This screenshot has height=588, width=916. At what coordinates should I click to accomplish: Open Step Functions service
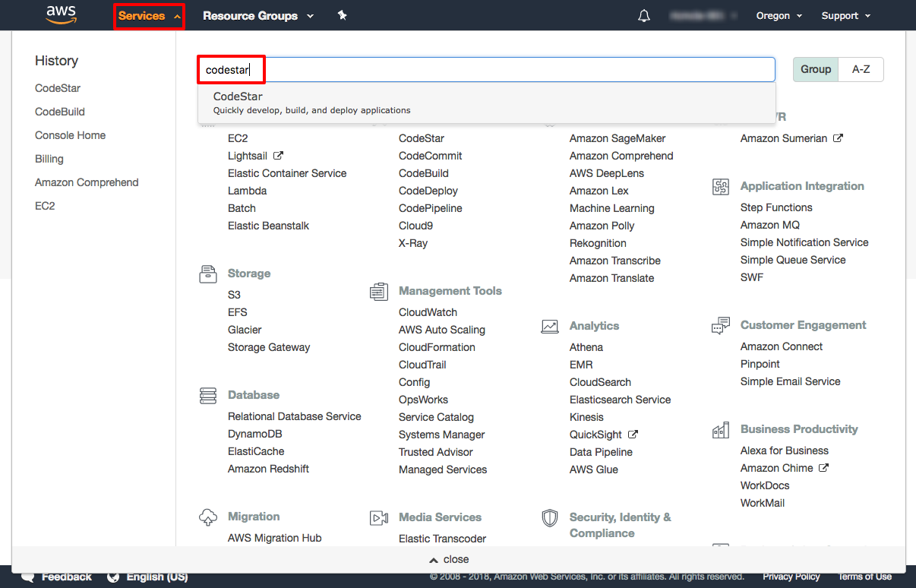pyautogui.click(x=776, y=207)
